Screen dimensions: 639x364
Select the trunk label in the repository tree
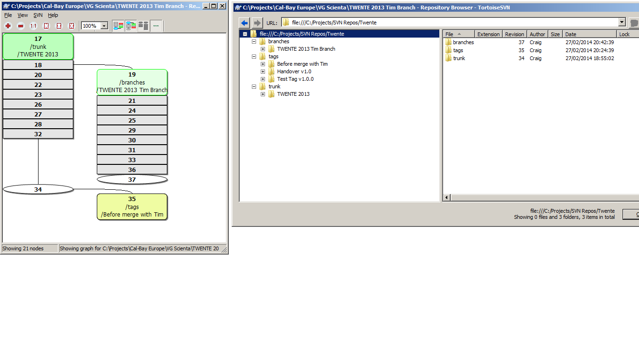coord(274,86)
